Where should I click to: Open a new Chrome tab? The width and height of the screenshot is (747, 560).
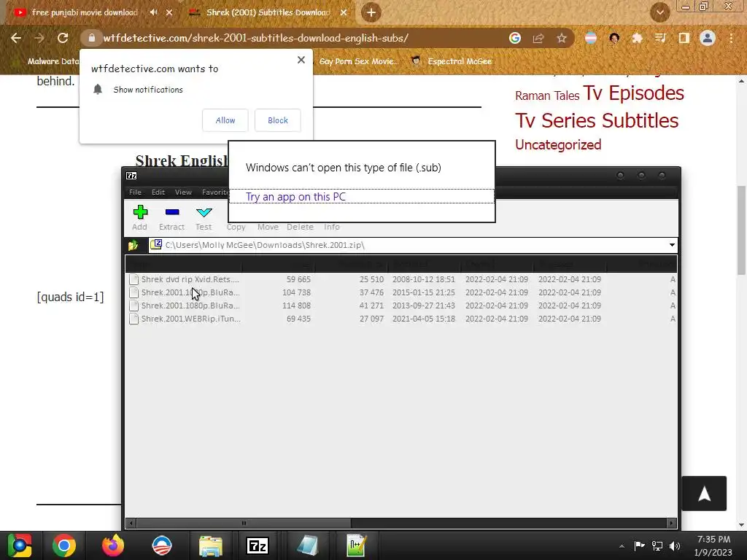pyautogui.click(x=371, y=12)
